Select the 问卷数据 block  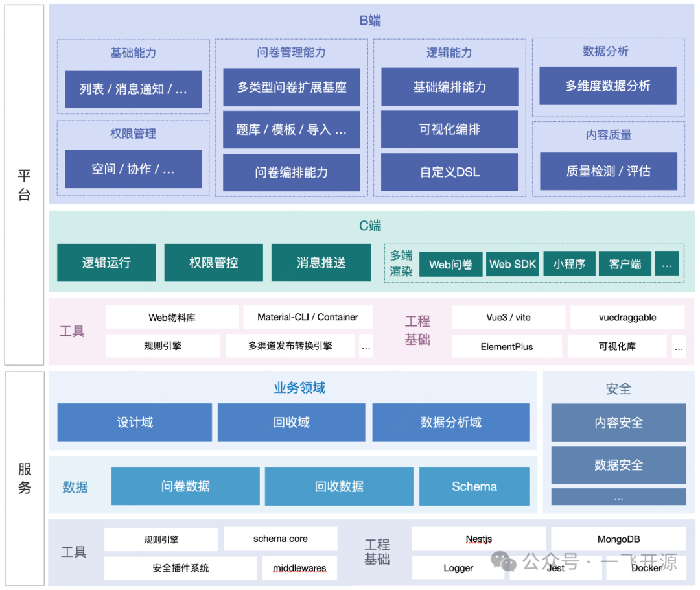[x=185, y=486]
